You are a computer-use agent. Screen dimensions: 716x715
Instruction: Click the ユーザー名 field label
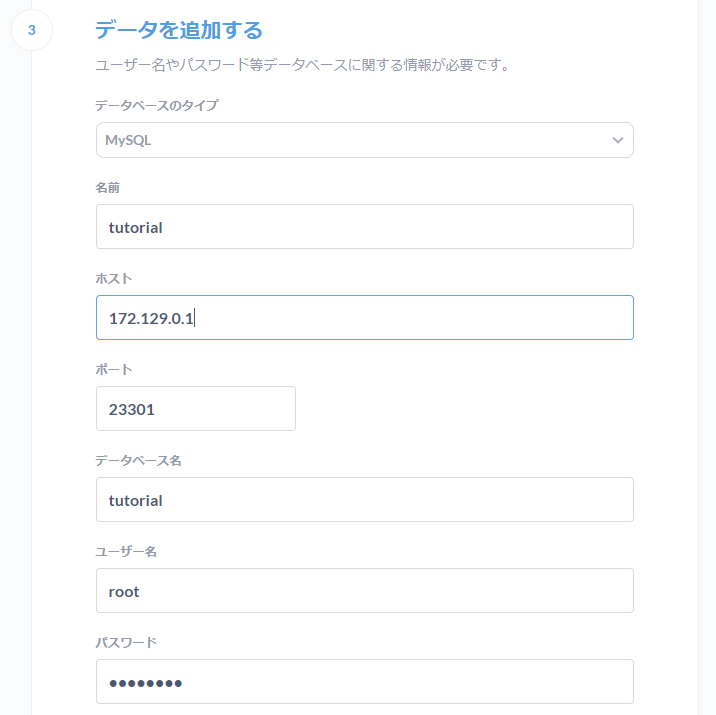[126, 551]
